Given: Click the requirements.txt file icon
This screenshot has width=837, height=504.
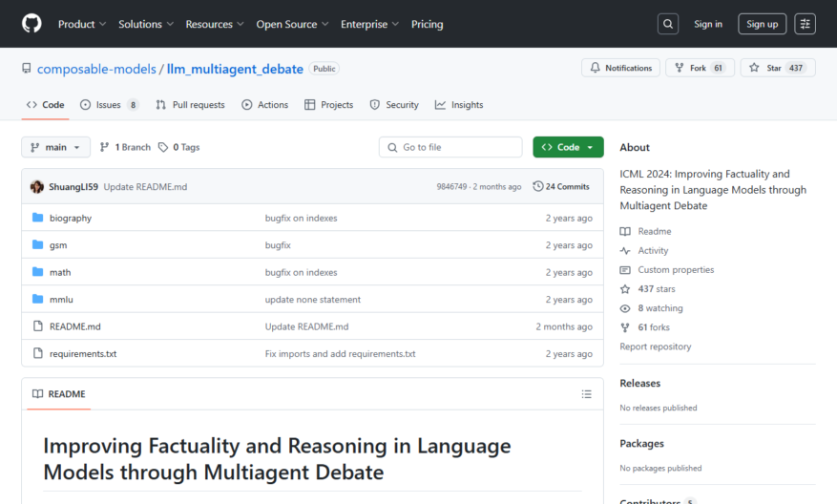Looking at the screenshot, I should pos(37,353).
